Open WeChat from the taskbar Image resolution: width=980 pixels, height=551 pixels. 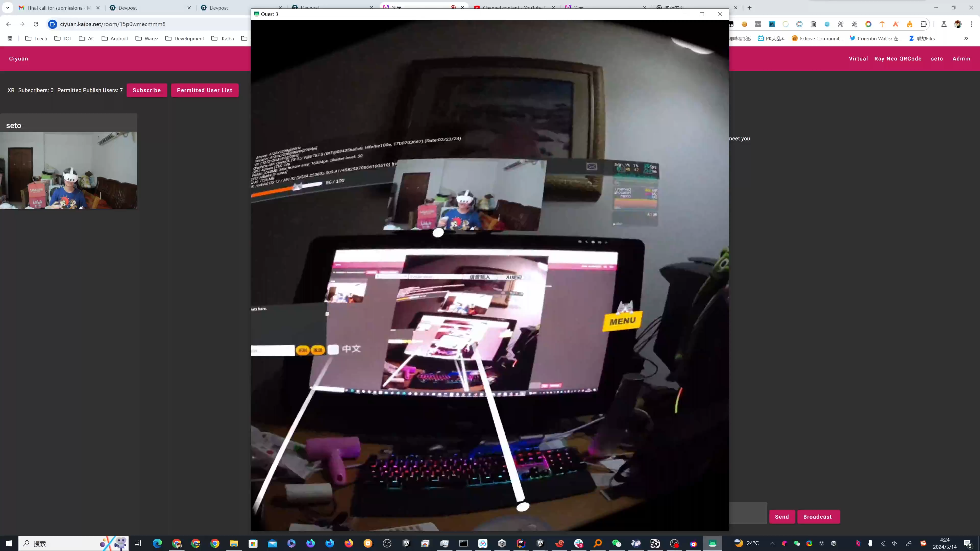click(617, 543)
